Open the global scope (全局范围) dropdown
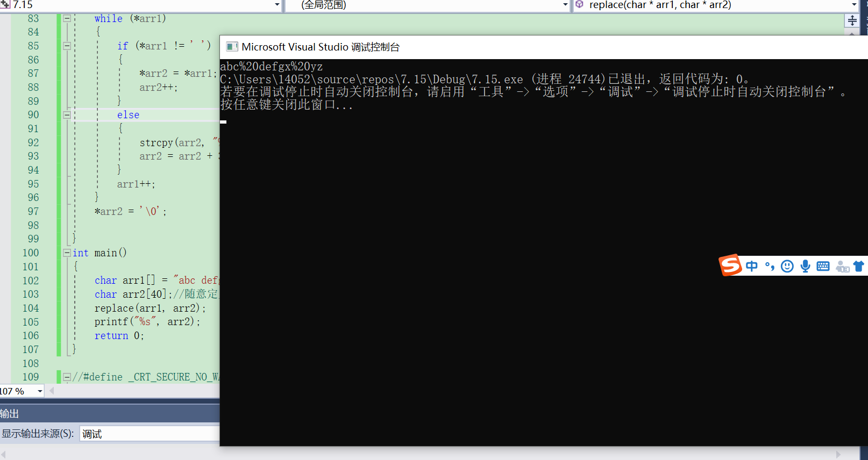Image resolution: width=868 pixels, height=460 pixels. [565, 5]
